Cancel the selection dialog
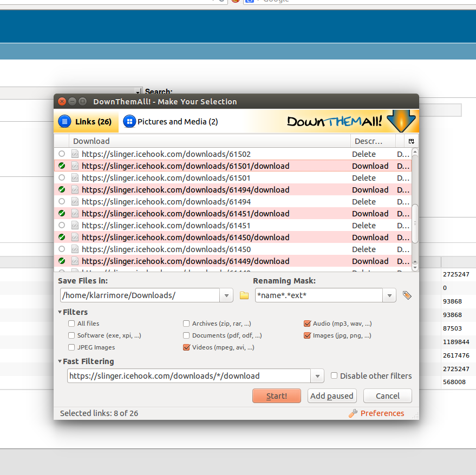Image resolution: width=476 pixels, height=475 pixels. click(x=388, y=396)
